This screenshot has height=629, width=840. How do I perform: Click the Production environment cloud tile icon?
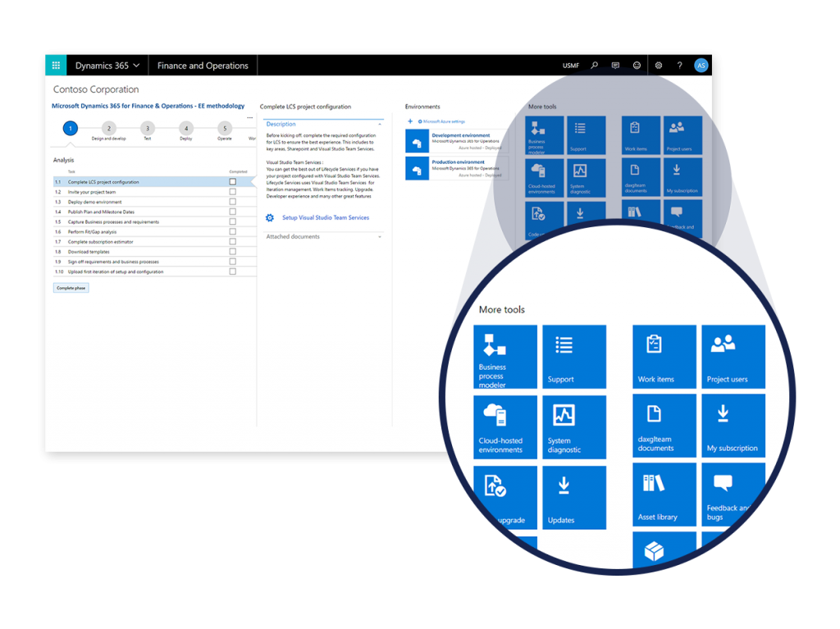(x=417, y=169)
